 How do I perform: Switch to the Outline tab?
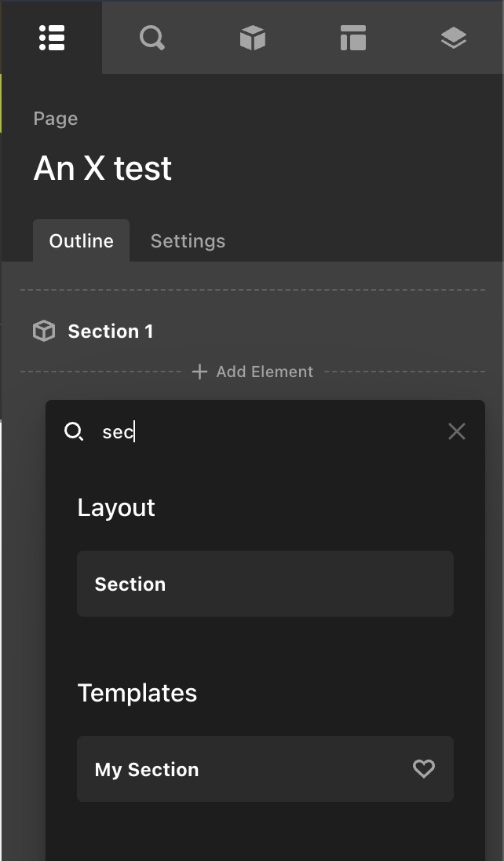point(81,241)
